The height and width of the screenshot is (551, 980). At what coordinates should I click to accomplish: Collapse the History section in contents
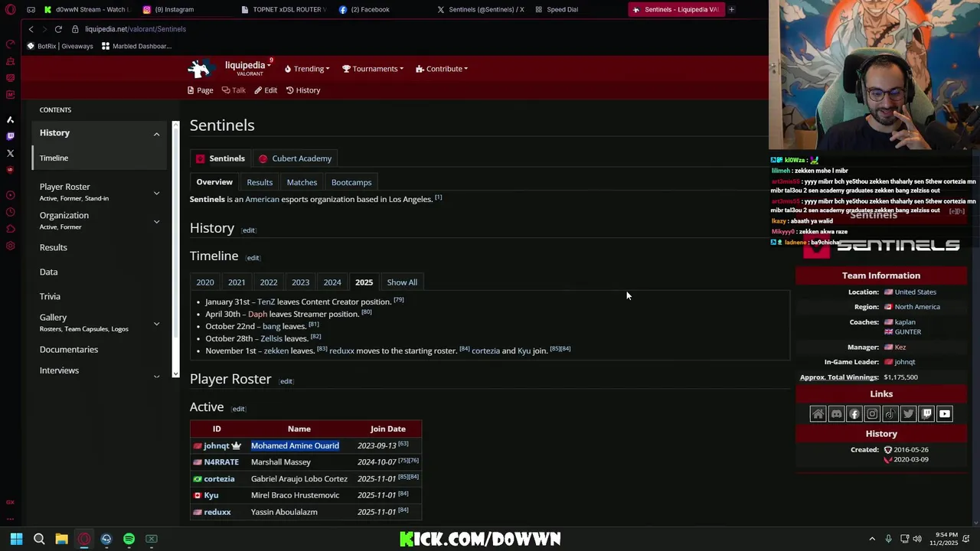coord(156,134)
